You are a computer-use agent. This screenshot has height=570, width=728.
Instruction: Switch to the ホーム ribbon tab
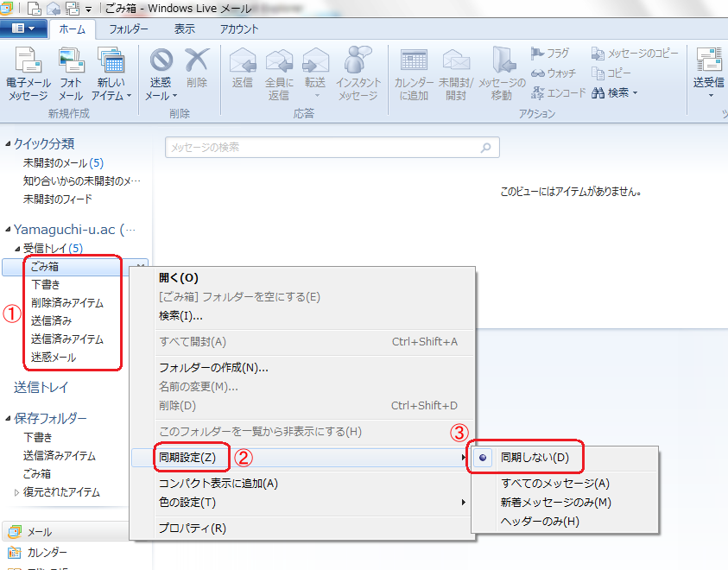pos(73,29)
